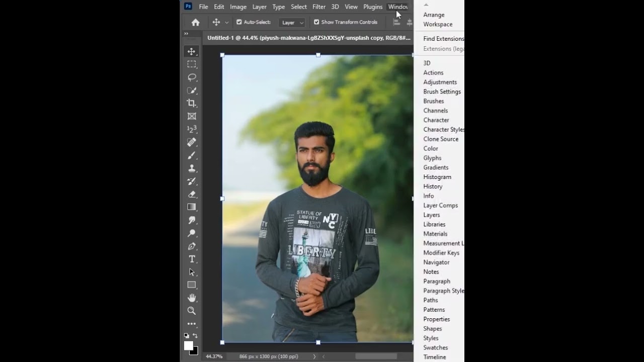
Task: Click the white foreground color swatch
Action: coord(189,345)
